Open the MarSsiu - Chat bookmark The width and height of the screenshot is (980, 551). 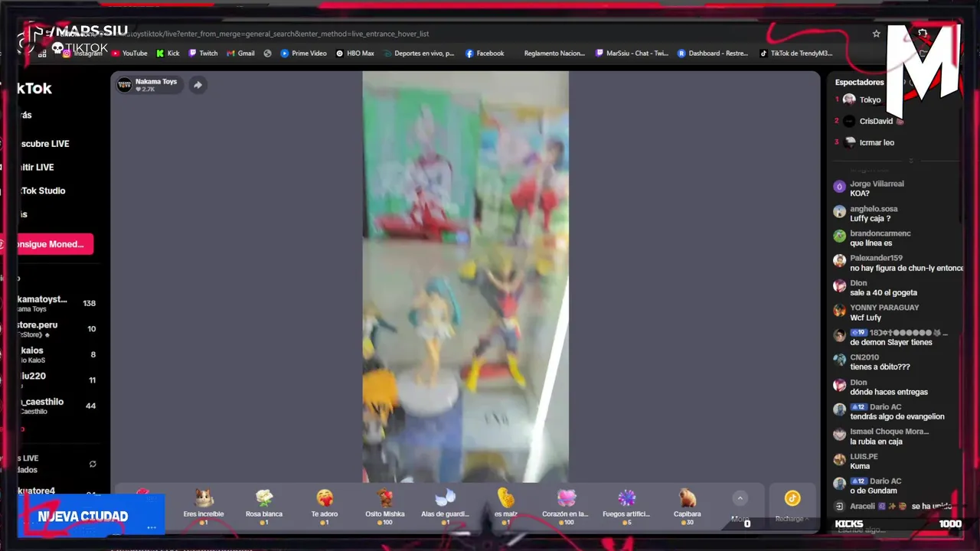click(632, 54)
